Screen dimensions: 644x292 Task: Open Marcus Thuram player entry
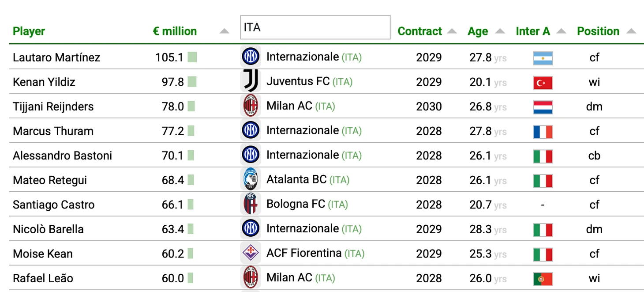[53, 131]
